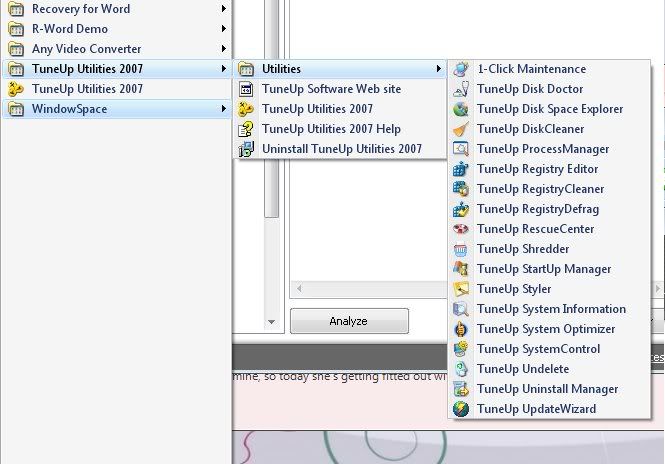Launch TuneUp Shredder
Viewport: 665px width, 464px height.
(550, 249)
